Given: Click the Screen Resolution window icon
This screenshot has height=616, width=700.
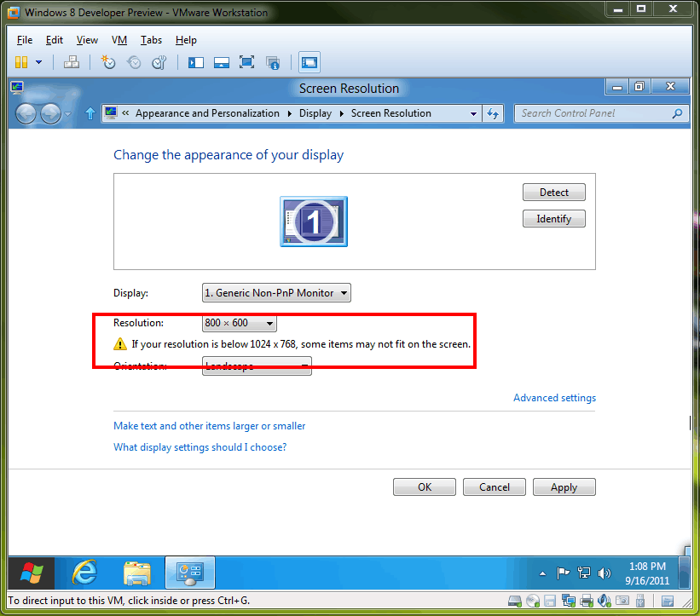Looking at the screenshot, I should tap(17, 88).
